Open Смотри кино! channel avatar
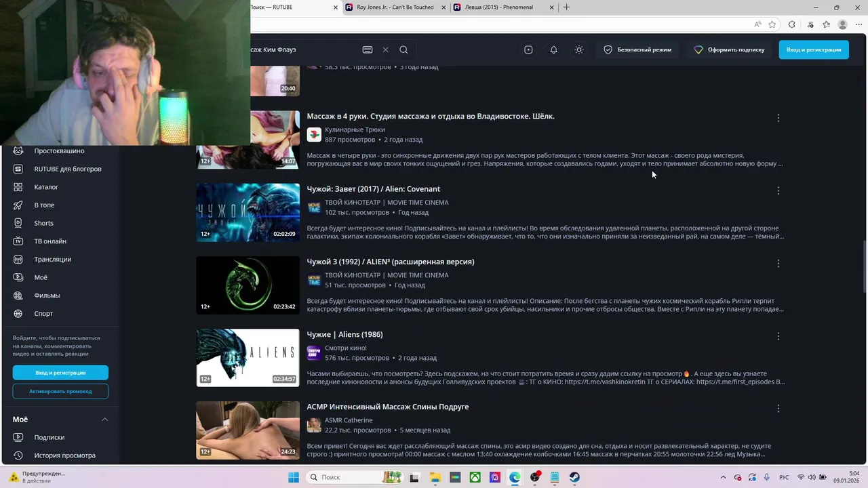 [314, 352]
